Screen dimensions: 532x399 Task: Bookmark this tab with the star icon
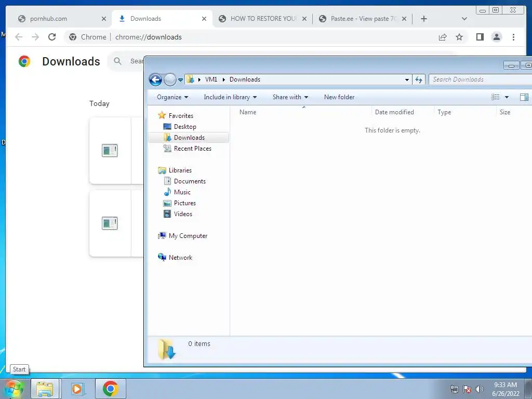[x=459, y=37]
